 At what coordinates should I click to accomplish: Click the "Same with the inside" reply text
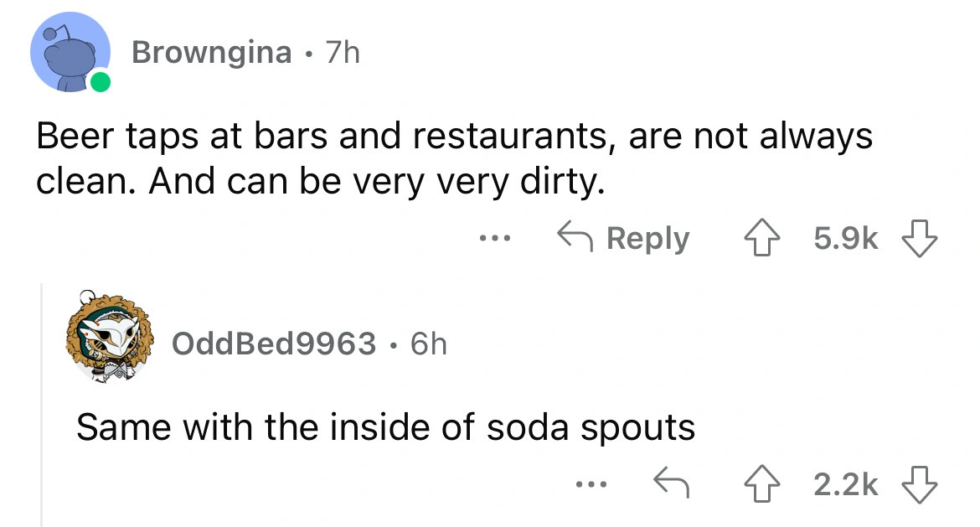pos(385,427)
